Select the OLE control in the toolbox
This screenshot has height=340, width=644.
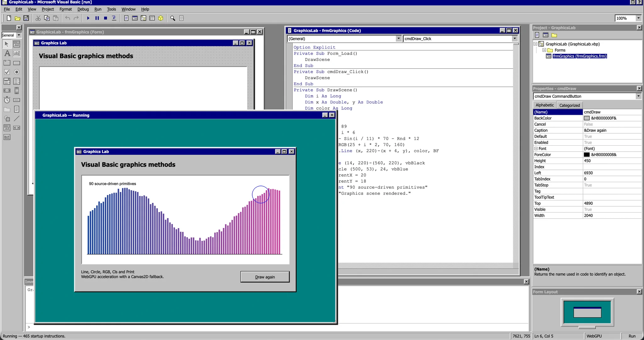click(7, 137)
